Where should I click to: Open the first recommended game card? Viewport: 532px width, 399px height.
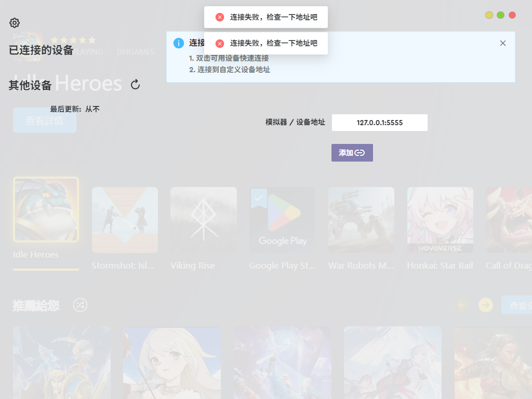tap(62, 363)
